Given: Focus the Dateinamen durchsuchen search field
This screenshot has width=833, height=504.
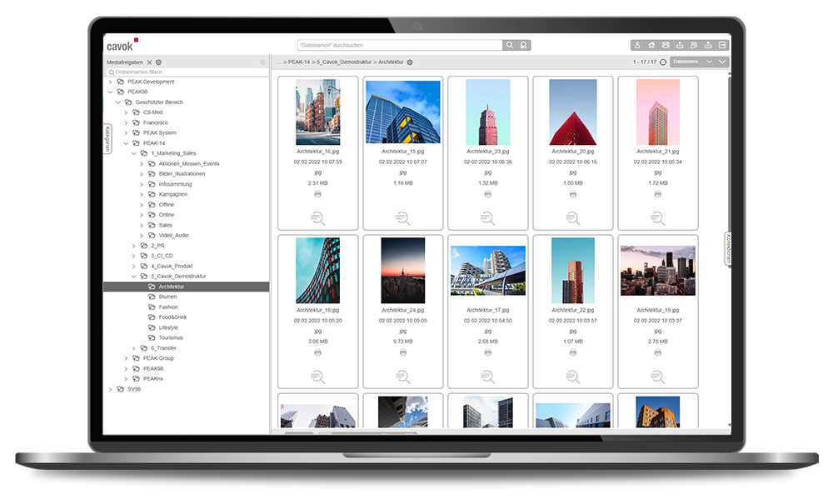Looking at the screenshot, I should [400, 45].
